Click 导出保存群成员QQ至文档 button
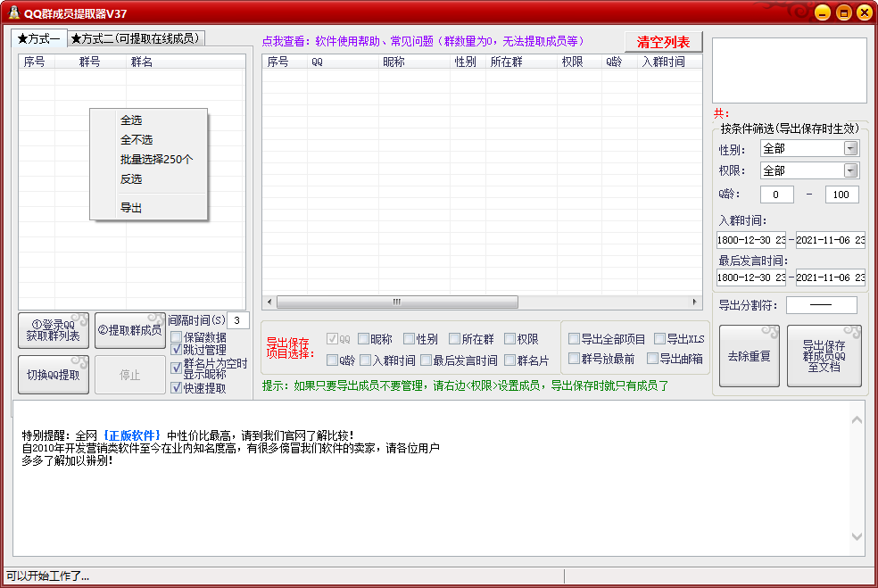 coord(824,356)
